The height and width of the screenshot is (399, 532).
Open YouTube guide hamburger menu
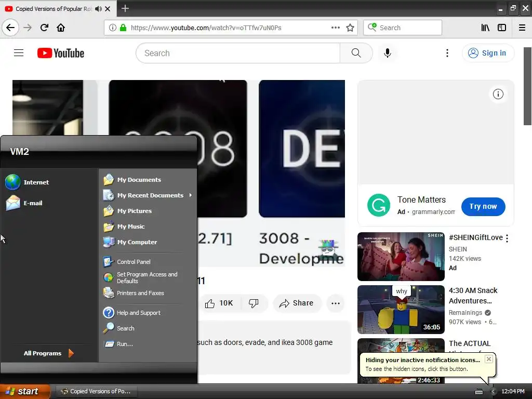(x=19, y=53)
